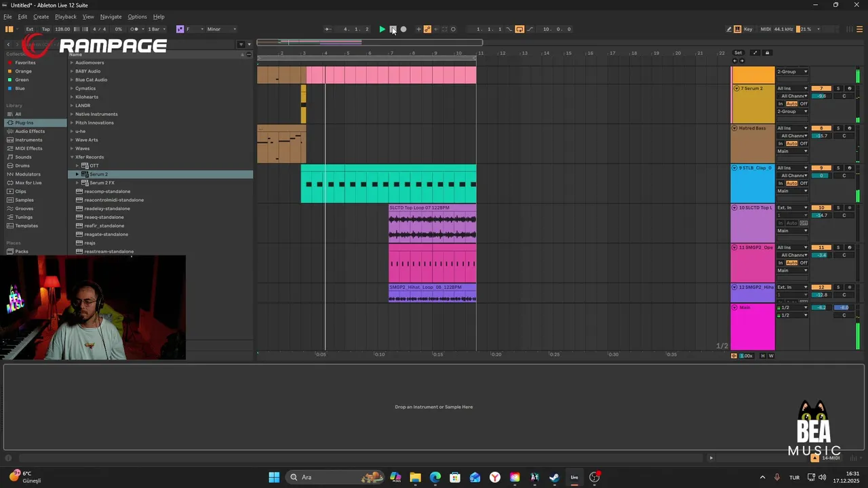868x488 pixels.
Task: Expand the Native Instruments folder
Action: (72, 114)
